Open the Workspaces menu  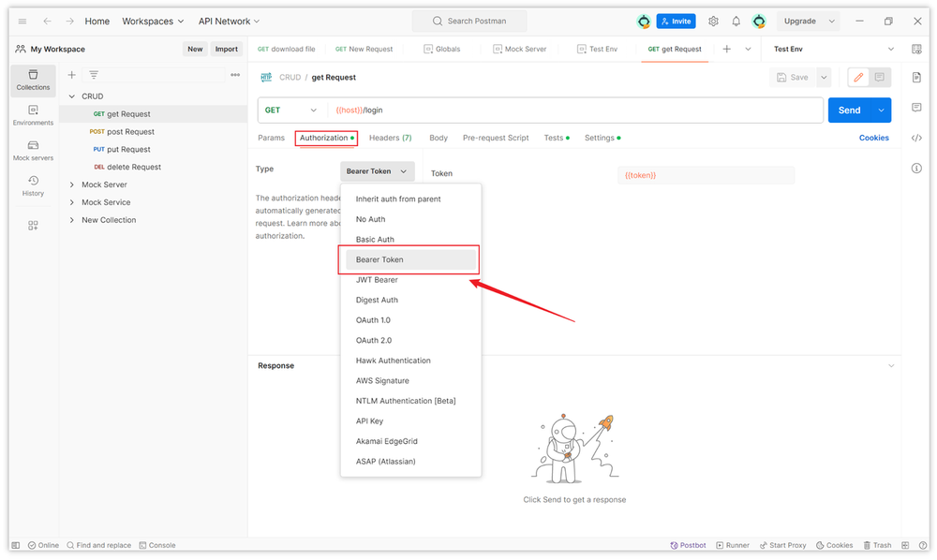[152, 21]
